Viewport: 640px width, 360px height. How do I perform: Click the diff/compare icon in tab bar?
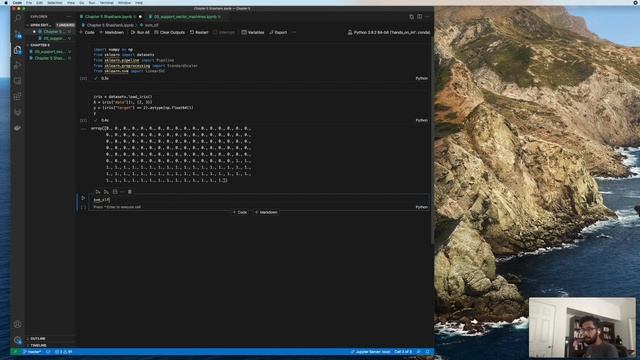[411, 17]
